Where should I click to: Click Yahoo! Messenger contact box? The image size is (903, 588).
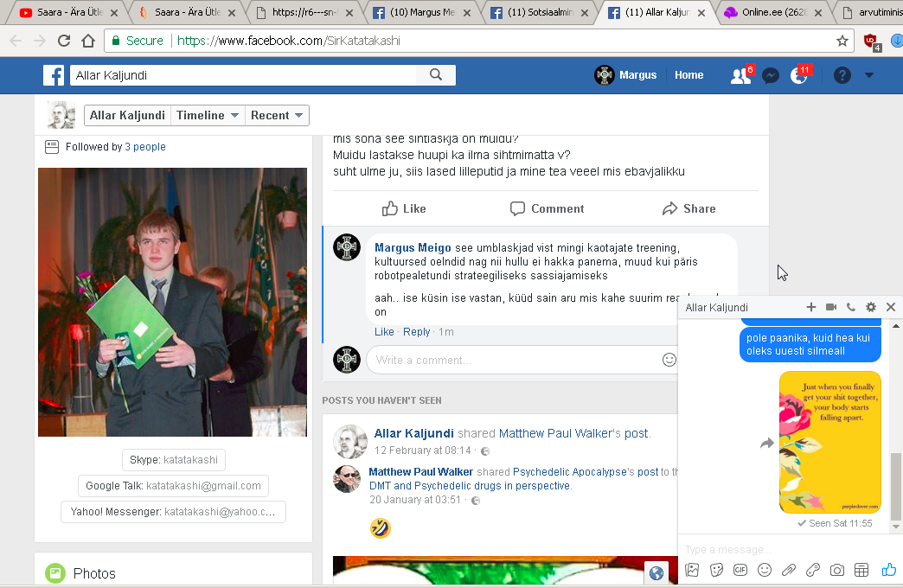click(173, 511)
